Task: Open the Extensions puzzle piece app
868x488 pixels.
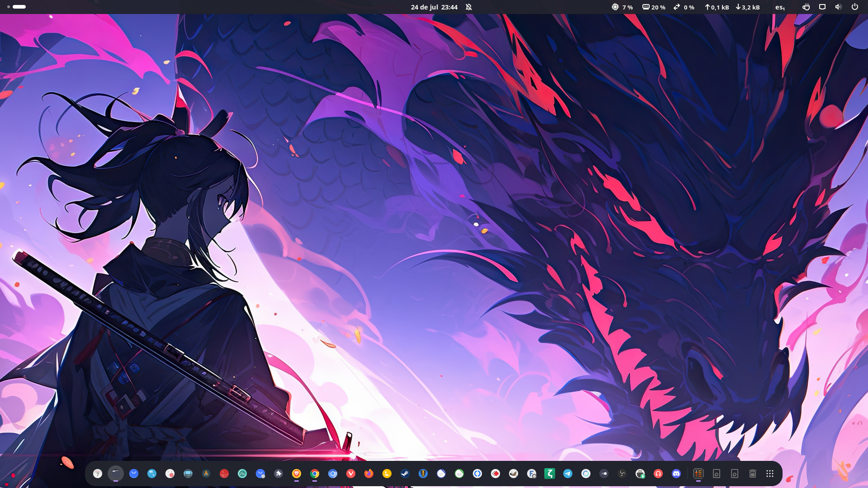Action: 278,474
